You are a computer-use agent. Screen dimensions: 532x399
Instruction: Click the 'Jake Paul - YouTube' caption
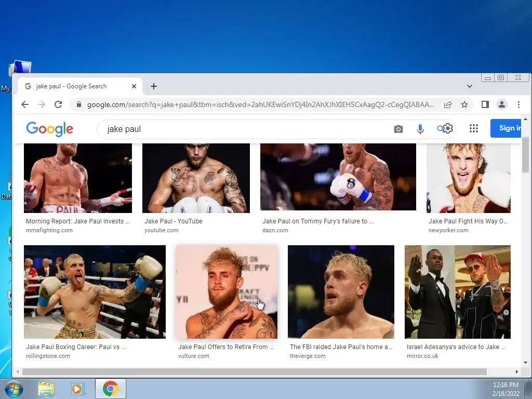point(174,221)
